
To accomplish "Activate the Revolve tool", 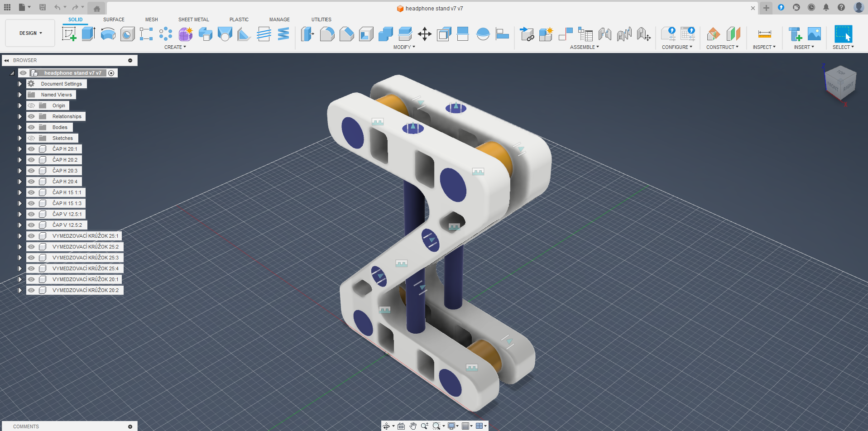I will click(108, 34).
